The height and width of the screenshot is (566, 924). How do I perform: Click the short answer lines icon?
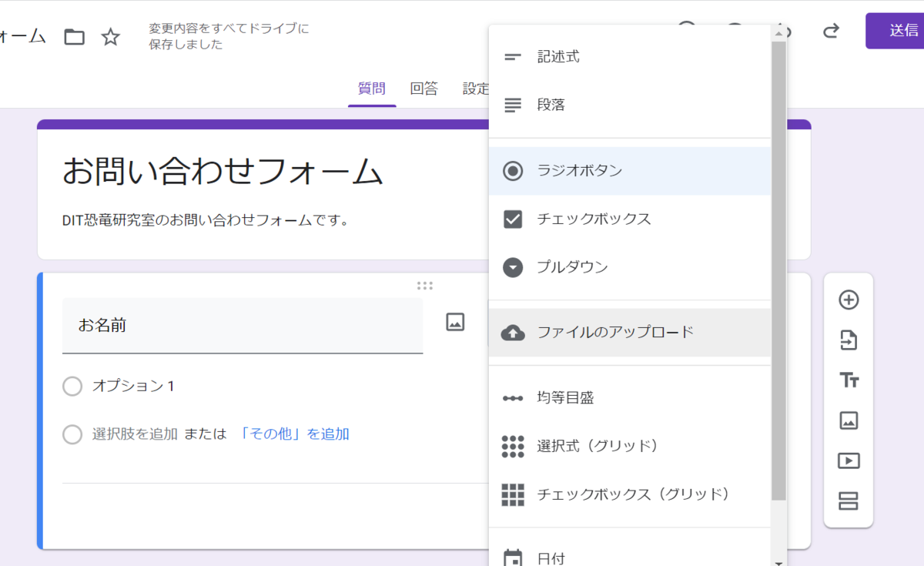[x=513, y=57]
